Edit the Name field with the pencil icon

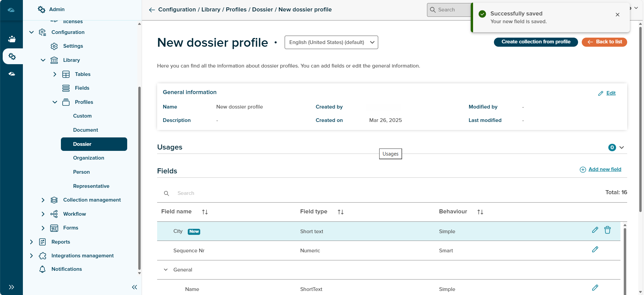pos(595,288)
